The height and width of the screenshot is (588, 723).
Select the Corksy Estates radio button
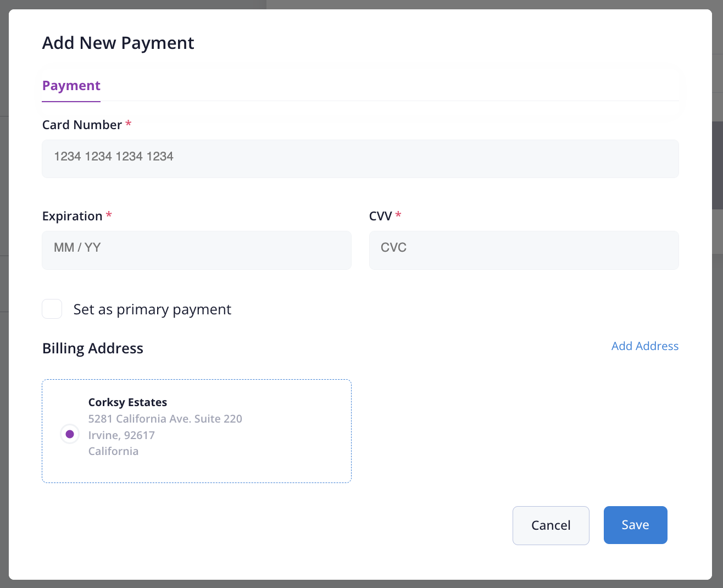tap(70, 434)
